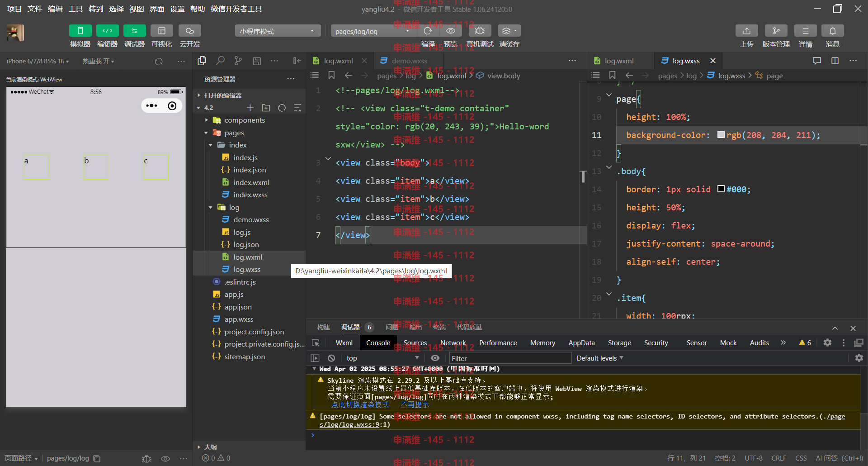Viewport: 868px width, 466px height.
Task: Collapse all folders icon in explorer
Action: pyautogui.click(x=297, y=108)
